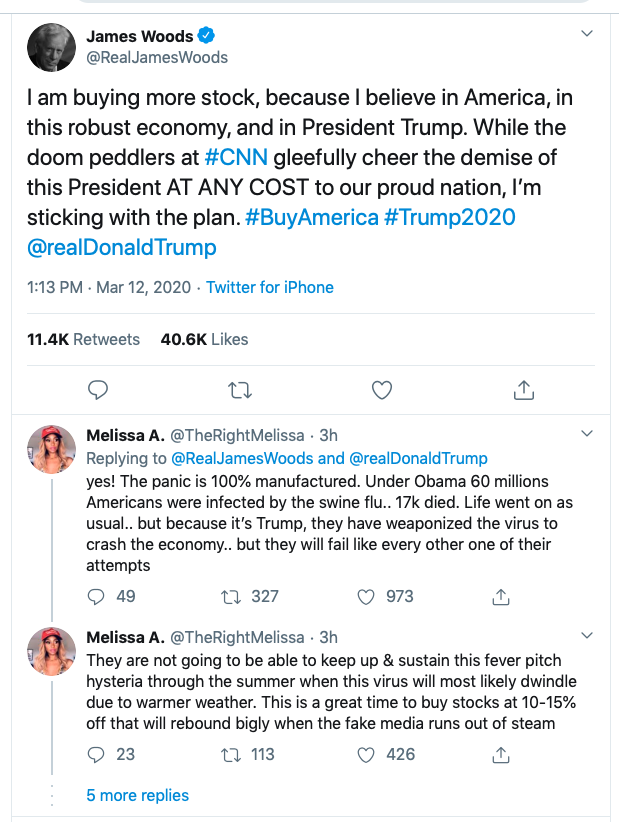Open reply thread with 23 replies
Screen dimensions: 619x822
point(95,755)
